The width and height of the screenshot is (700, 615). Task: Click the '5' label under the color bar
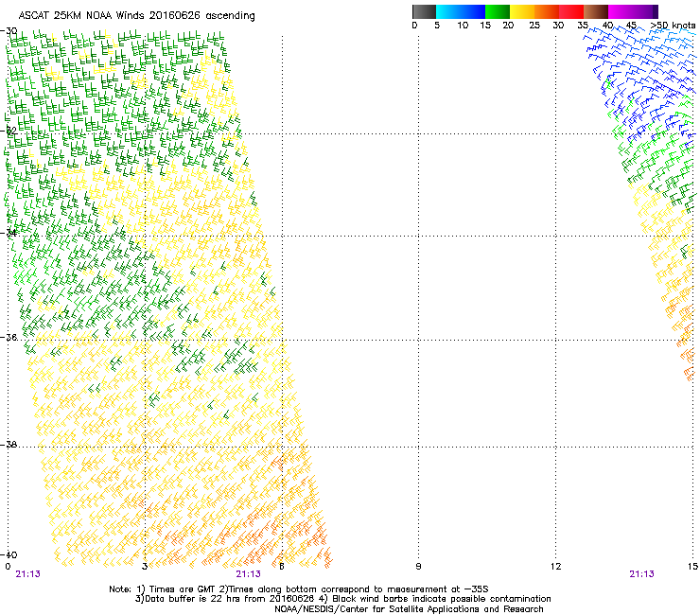(437, 26)
